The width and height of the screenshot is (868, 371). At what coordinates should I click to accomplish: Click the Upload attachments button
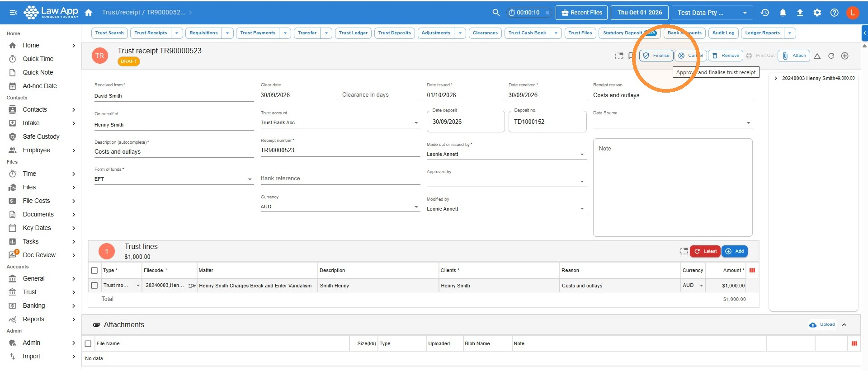click(x=822, y=324)
